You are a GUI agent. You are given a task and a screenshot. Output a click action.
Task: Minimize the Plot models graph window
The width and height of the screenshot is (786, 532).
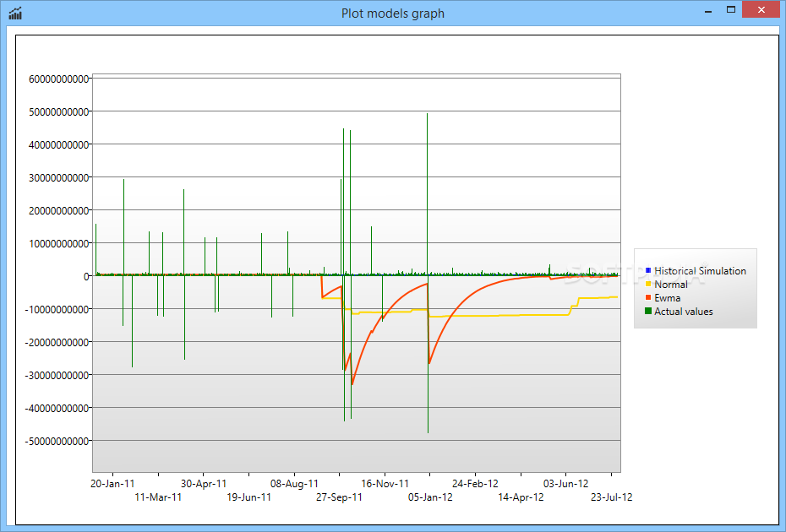708,10
